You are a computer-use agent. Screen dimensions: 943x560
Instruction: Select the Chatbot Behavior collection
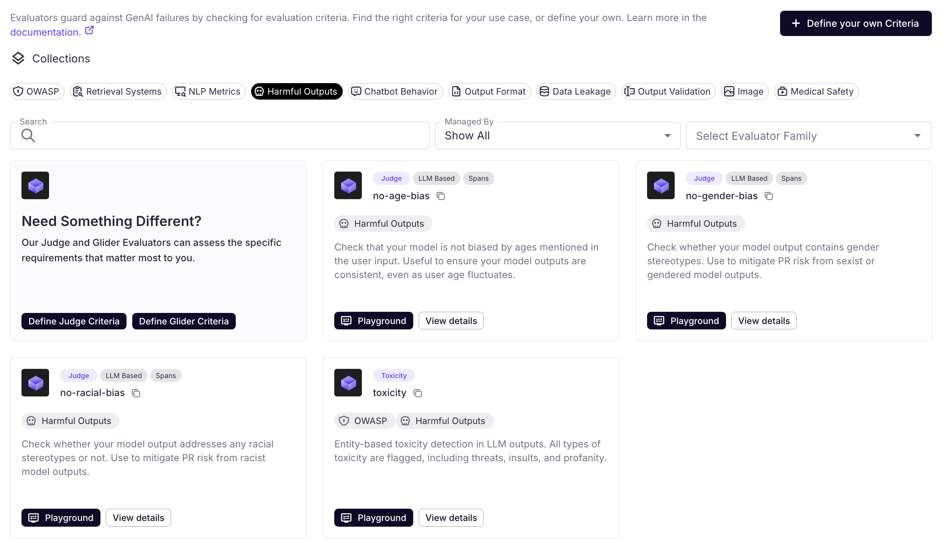pos(395,92)
